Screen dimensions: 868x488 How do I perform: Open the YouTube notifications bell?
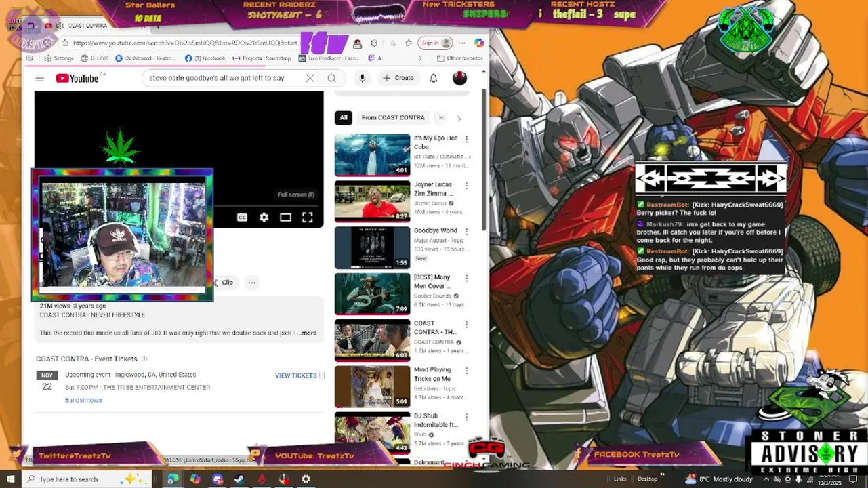(x=434, y=78)
